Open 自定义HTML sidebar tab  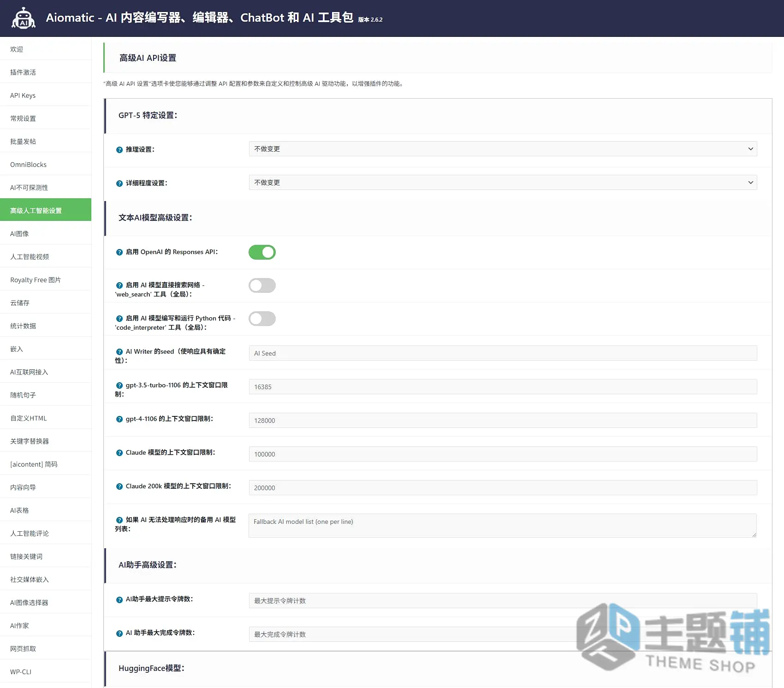(x=46, y=418)
